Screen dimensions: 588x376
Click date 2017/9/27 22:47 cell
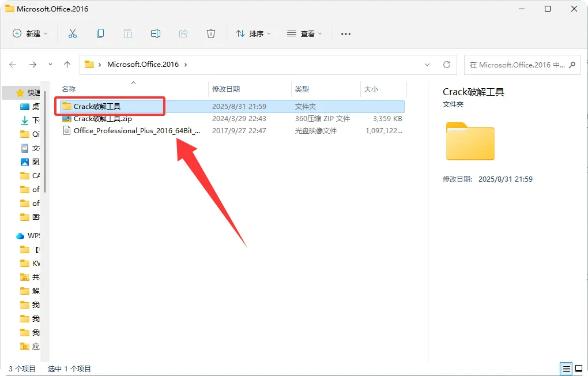pyautogui.click(x=239, y=130)
